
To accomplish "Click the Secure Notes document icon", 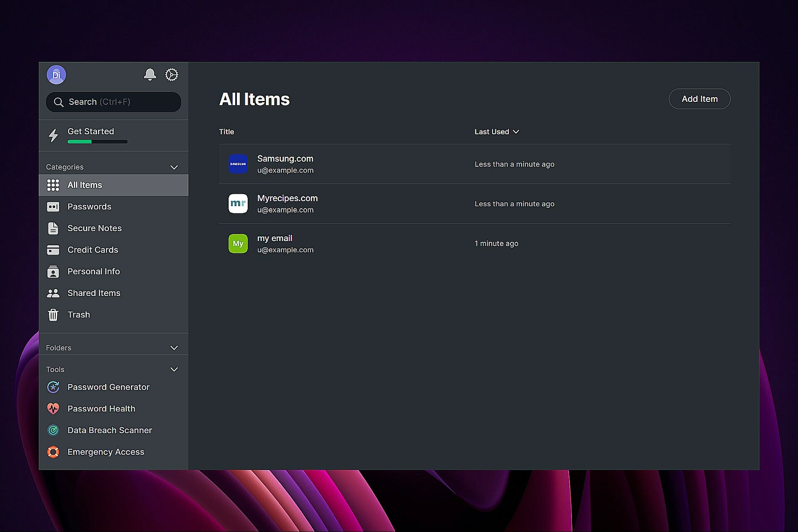I will coord(53,228).
